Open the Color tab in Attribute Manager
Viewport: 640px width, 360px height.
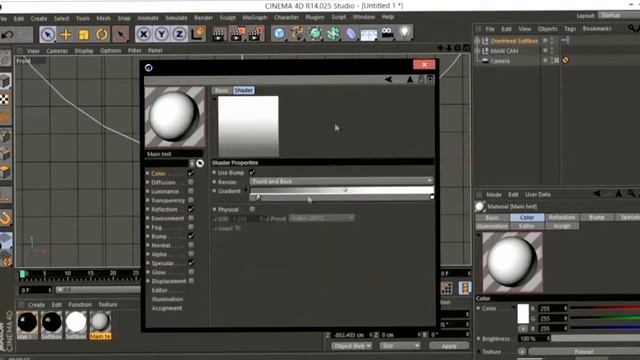(x=527, y=217)
